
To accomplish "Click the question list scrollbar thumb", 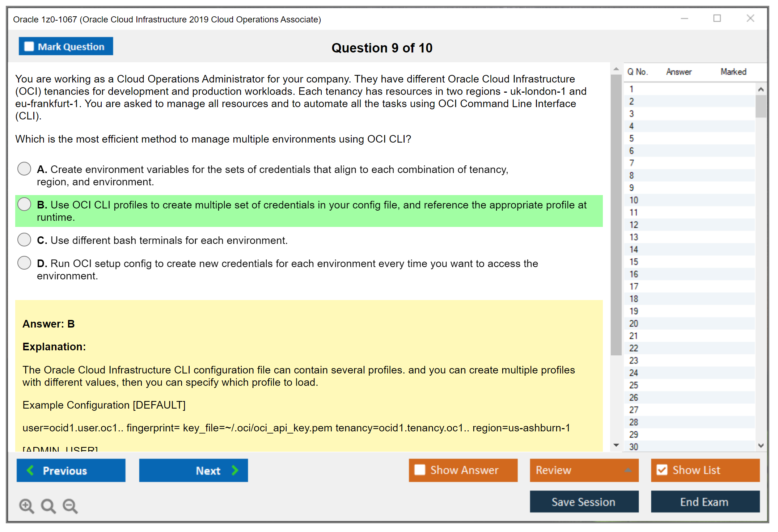I will click(761, 106).
